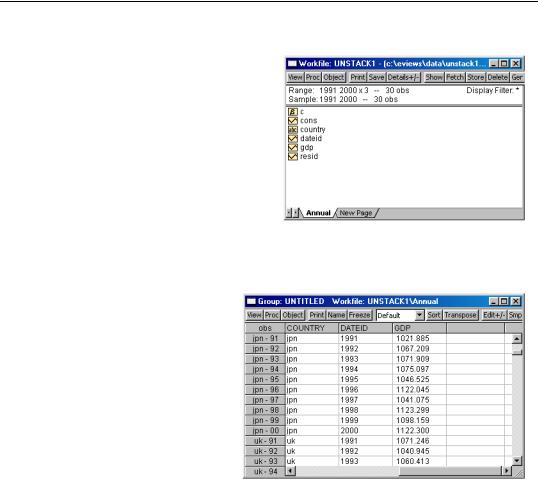
Task: Click Save in Workfile toolbar
Action: (376, 78)
